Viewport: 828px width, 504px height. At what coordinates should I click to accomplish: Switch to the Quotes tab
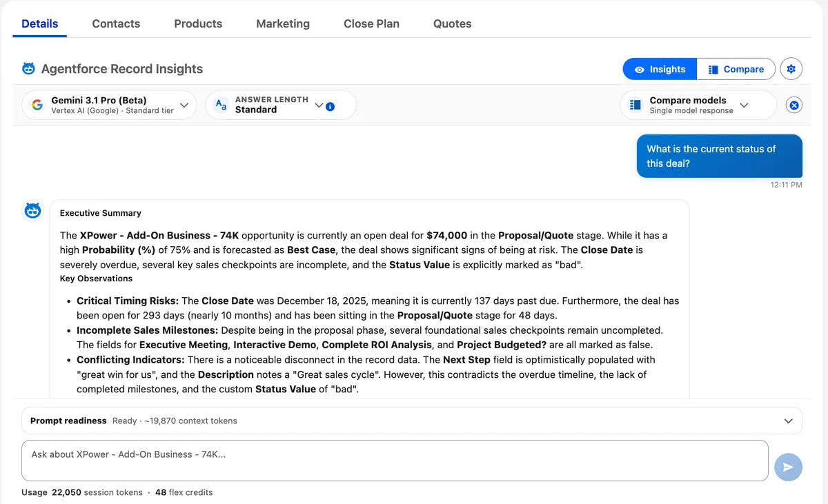tap(453, 23)
